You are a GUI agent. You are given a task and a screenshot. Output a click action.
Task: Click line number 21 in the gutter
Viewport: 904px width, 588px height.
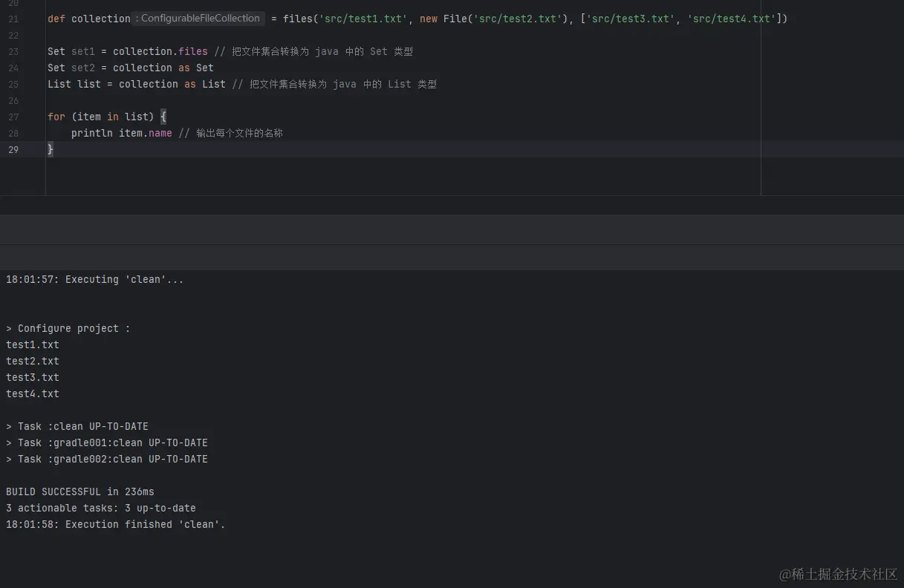13,19
